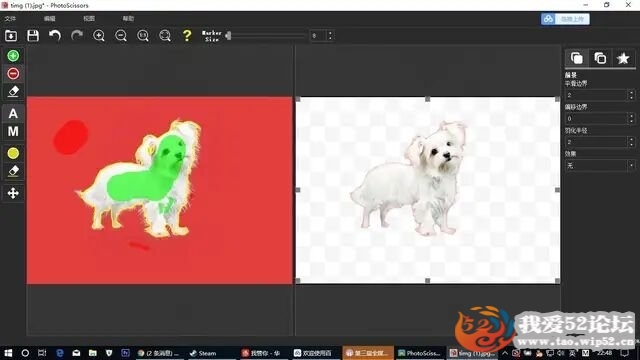Increase the smooth boundary value
The height and width of the screenshot is (360, 640).
coord(631,92)
